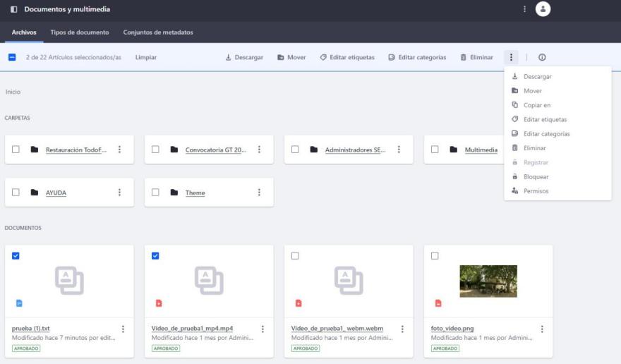621x364 pixels.
Task: Open Theme folder actions menu
Action: (259, 192)
